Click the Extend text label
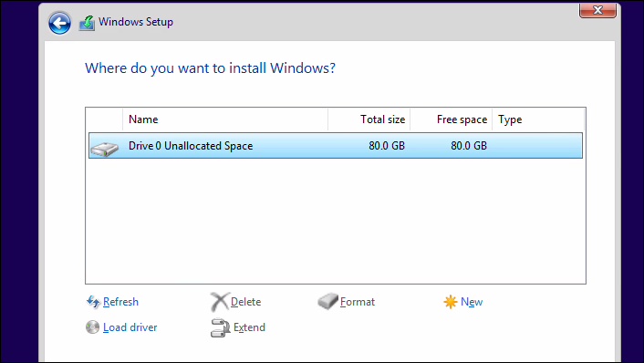Image resolution: width=644 pixels, height=363 pixels. pos(249,327)
